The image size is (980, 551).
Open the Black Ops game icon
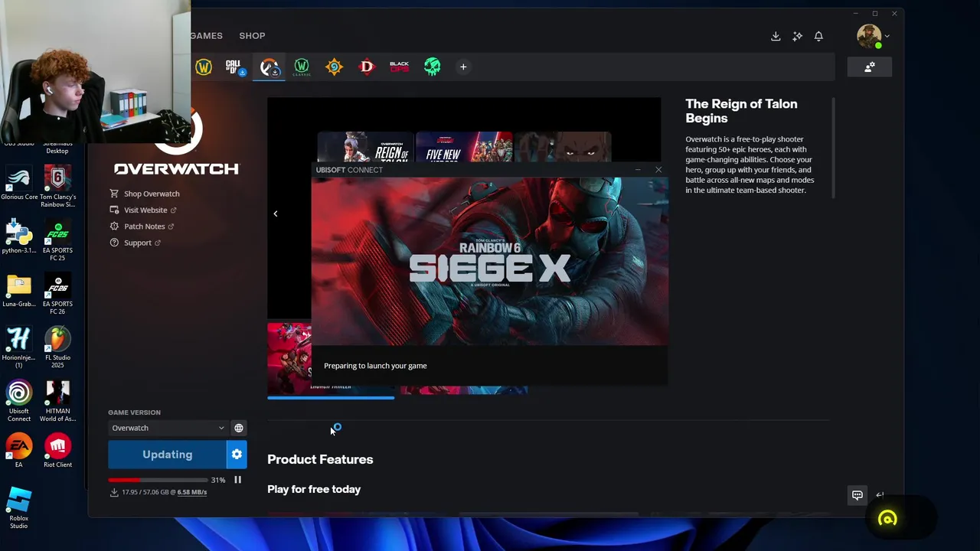coord(399,67)
